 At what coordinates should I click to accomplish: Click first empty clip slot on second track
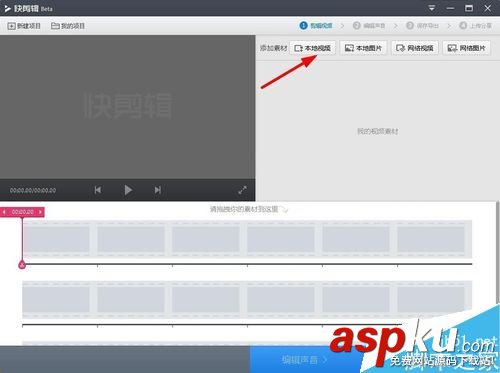56,299
